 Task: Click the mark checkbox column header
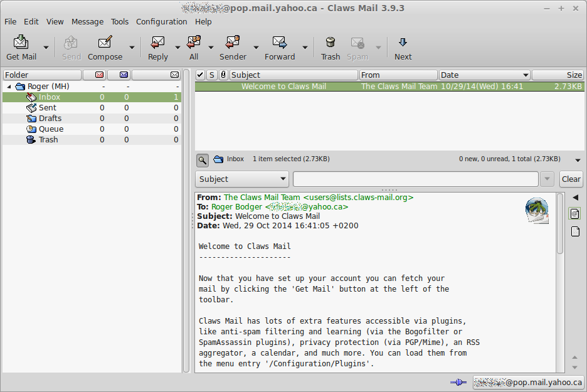point(200,75)
